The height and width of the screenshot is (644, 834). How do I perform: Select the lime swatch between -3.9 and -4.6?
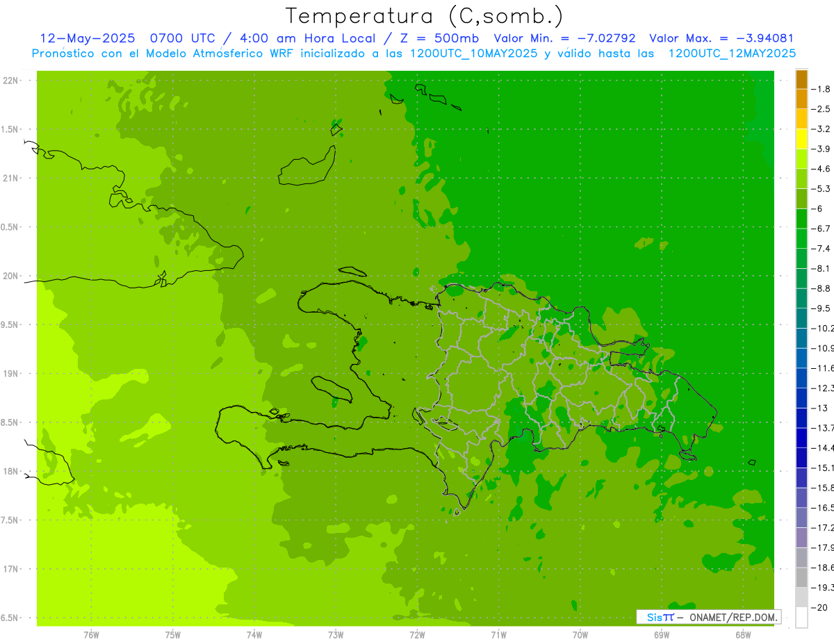pyautogui.click(x=801, y=158)
